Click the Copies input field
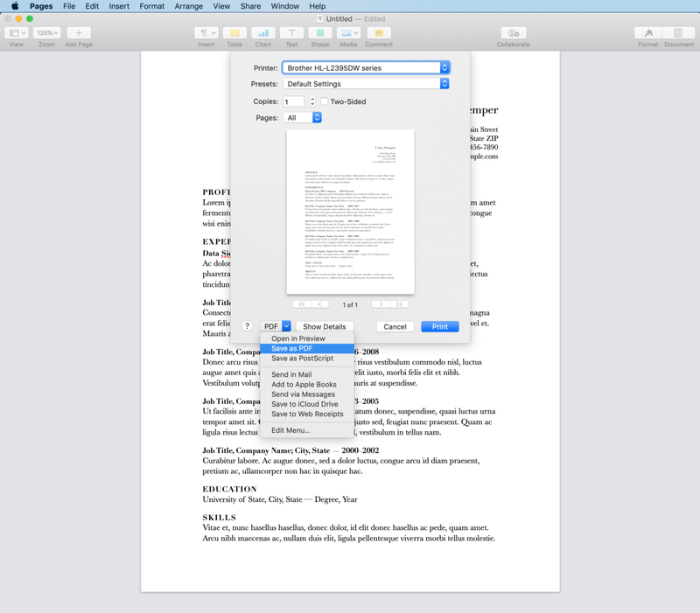The height and width of the screenshot is (613, 700). tap(293, 101)
